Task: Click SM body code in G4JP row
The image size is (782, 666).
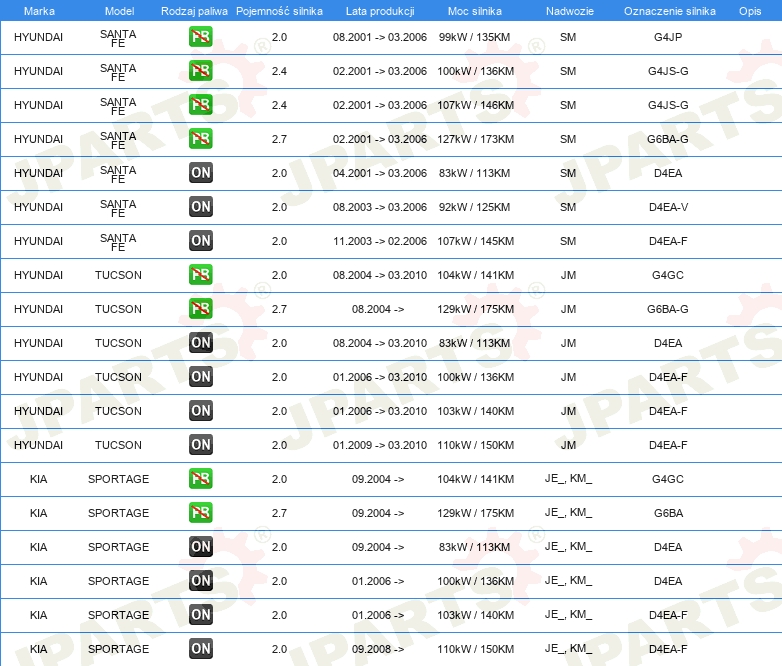Action: pyautogui.click(x=568, y=37)
